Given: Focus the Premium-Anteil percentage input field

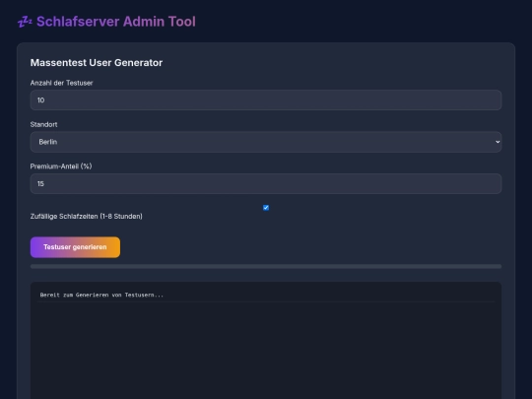Looking at the screenshot, I should point(266,183).
